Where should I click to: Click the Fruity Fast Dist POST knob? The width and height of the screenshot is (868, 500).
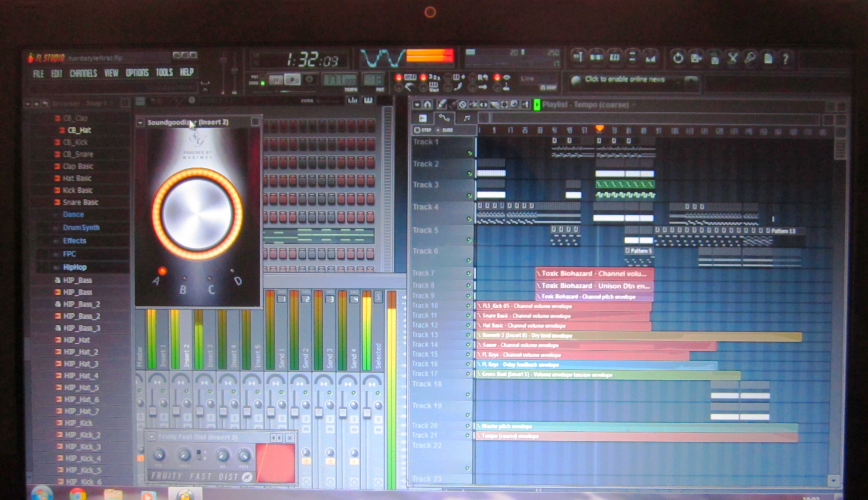click(244, 456)
